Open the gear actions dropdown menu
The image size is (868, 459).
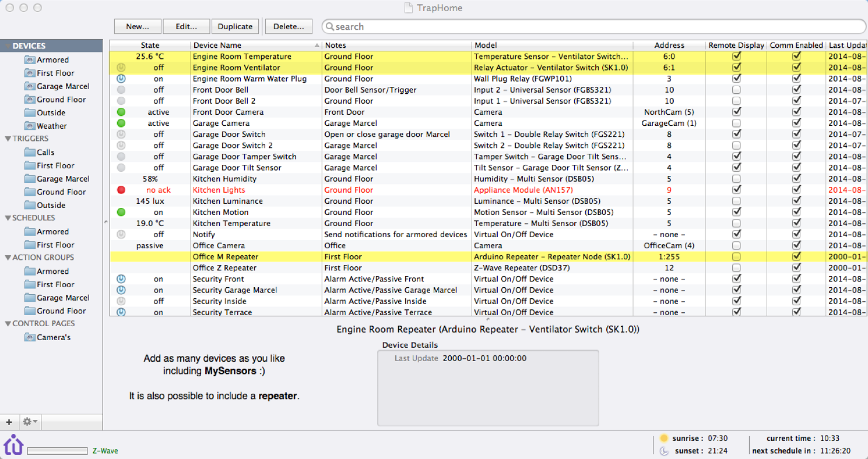[x=29, y=422]
